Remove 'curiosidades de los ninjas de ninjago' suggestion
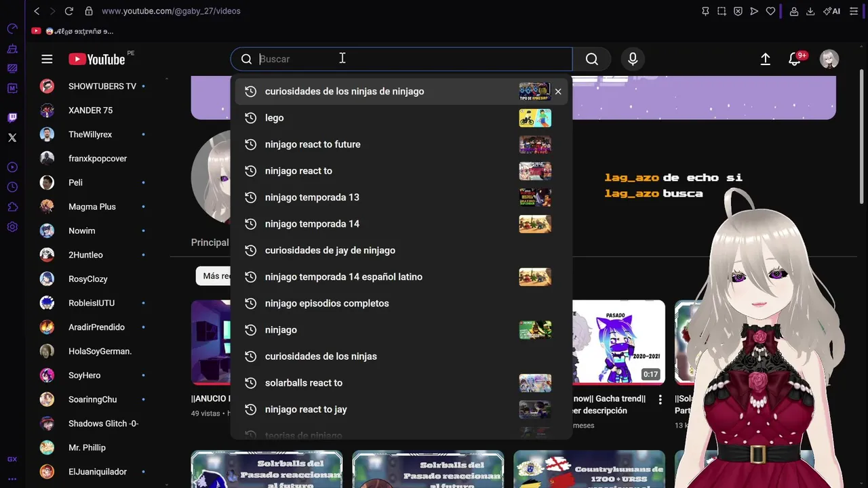The height and width of the screenshot is (488, 868). (558, 91)
